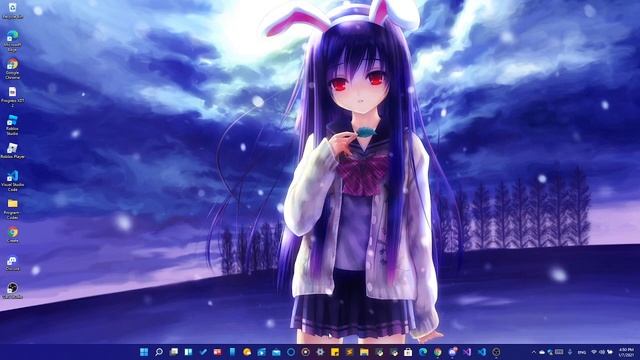Select the Program Codes folder on desktop

(x=12, y=209)
